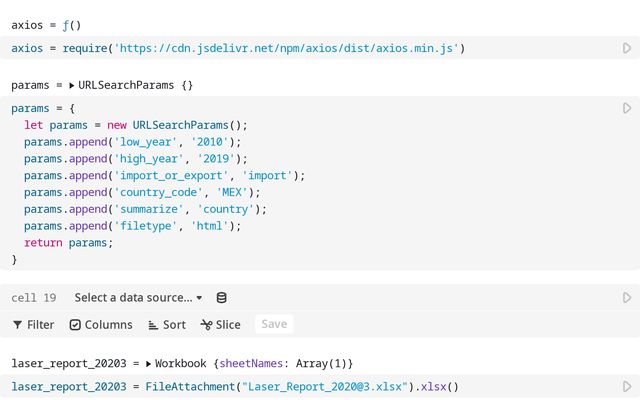Open the Sort options

coord(166,324)
